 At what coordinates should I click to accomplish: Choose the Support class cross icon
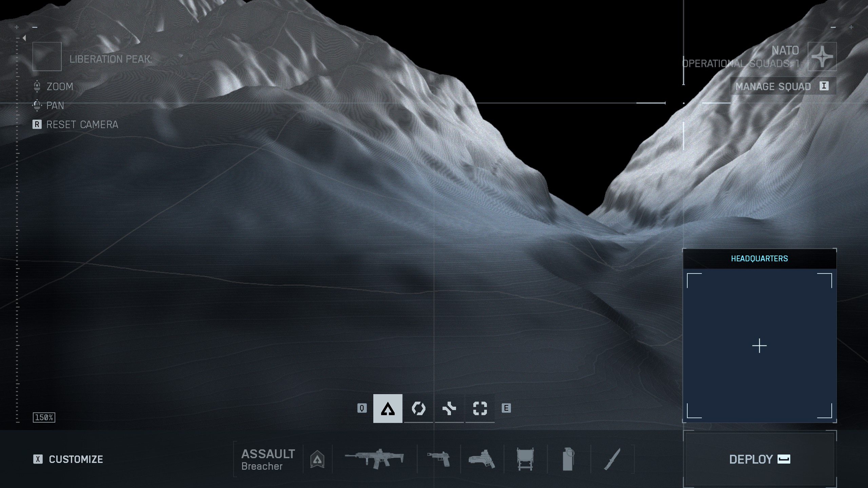click(449, 408)
